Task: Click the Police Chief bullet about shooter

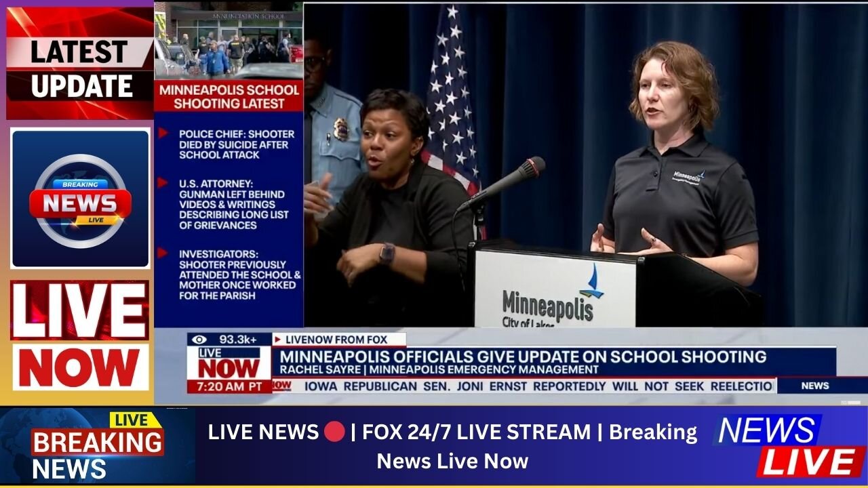Action: pyautogui.click(x=237, y=144)
